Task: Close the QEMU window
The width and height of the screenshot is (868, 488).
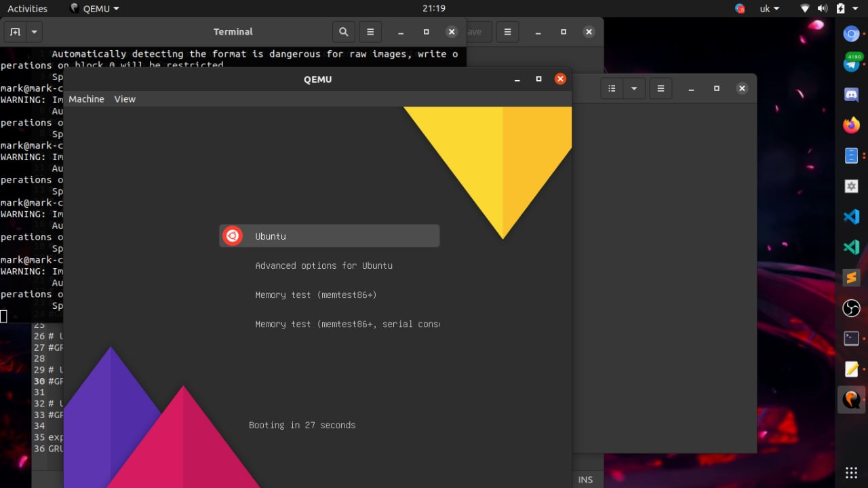Action: 560,79
